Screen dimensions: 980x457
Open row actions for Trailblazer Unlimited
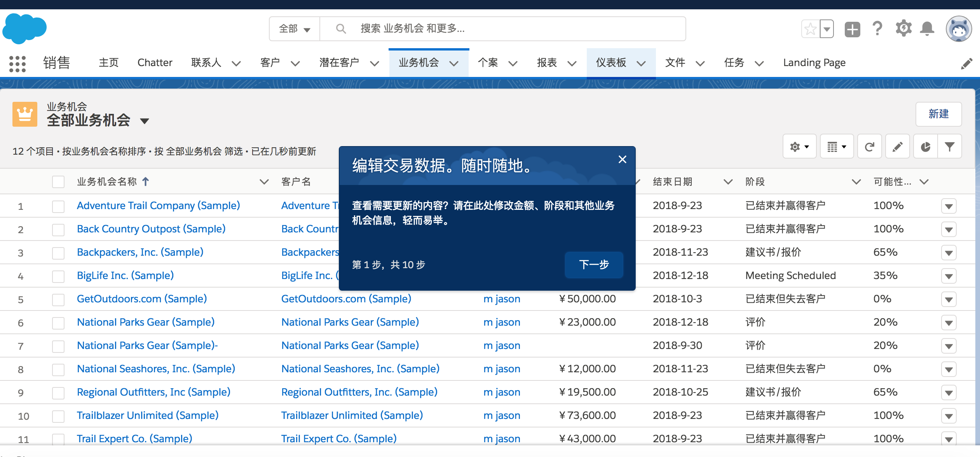coord(949,416)
